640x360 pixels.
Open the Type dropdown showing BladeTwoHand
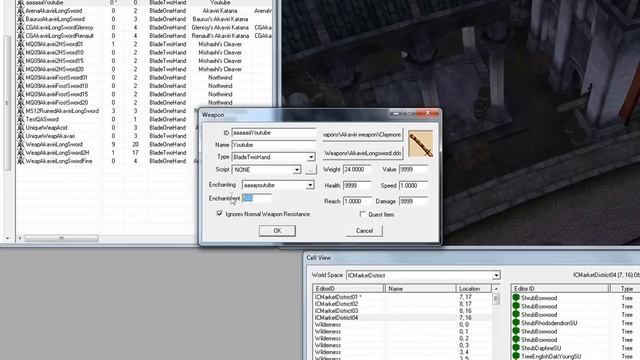pos(311,157)
